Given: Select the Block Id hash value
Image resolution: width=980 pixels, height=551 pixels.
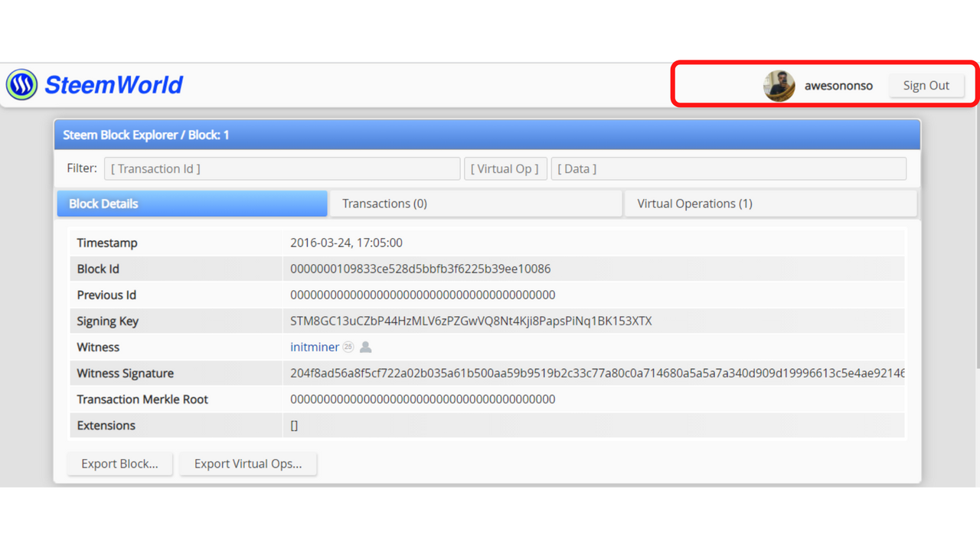Looking at the screenshot, I should [420, 269].
